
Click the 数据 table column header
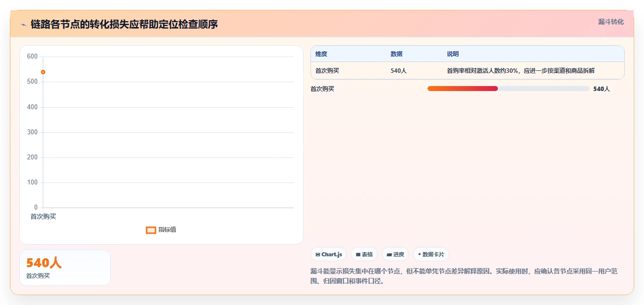point(397,54)
